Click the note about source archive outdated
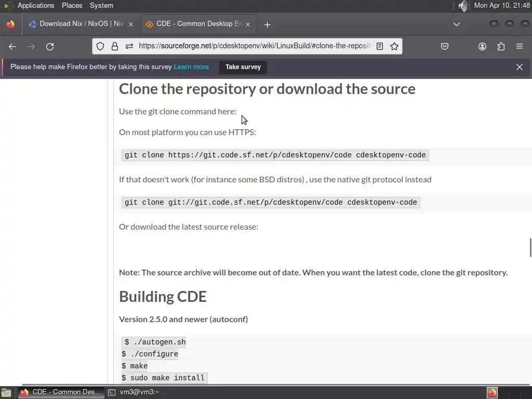Screen dimensions: 532x399 [x=313, y=272]
